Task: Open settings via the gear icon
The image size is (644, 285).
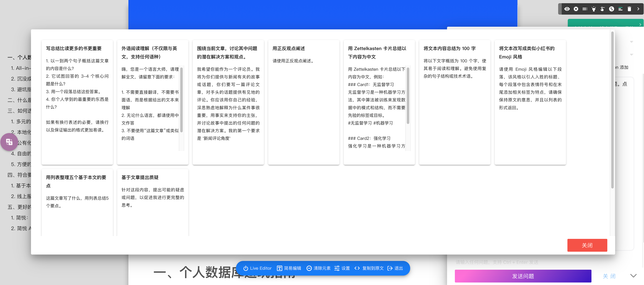Action: tap(576, 9)
